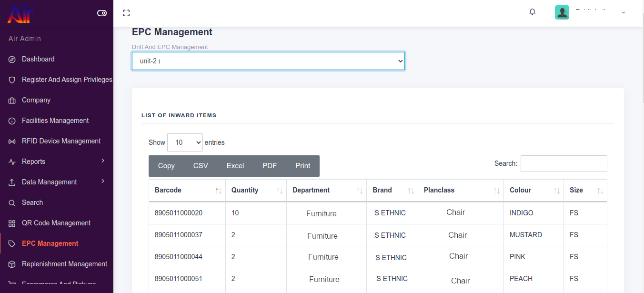Toggle the sidebar collapse switch
The height and width of the screenshot is (293, 644).
point(102,13)
